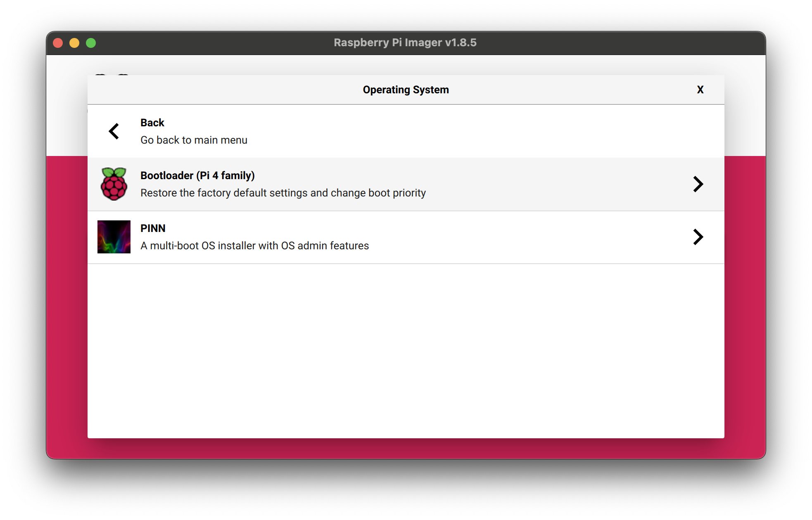Click the yellow minimize window button
Image resolution: width=812 pixels, height=520 pixels.
pyautogui.click(x=74, y=43)
